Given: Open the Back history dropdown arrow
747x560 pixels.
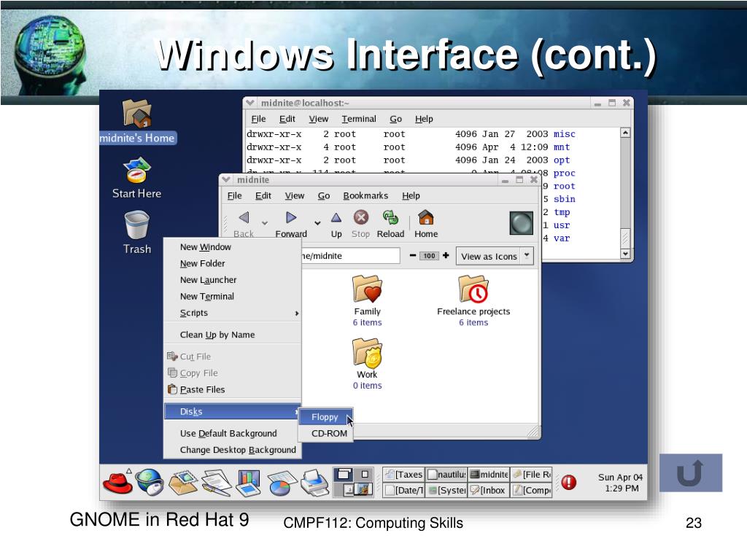Looking at the screenshot, I should click(x=265, y=223).
